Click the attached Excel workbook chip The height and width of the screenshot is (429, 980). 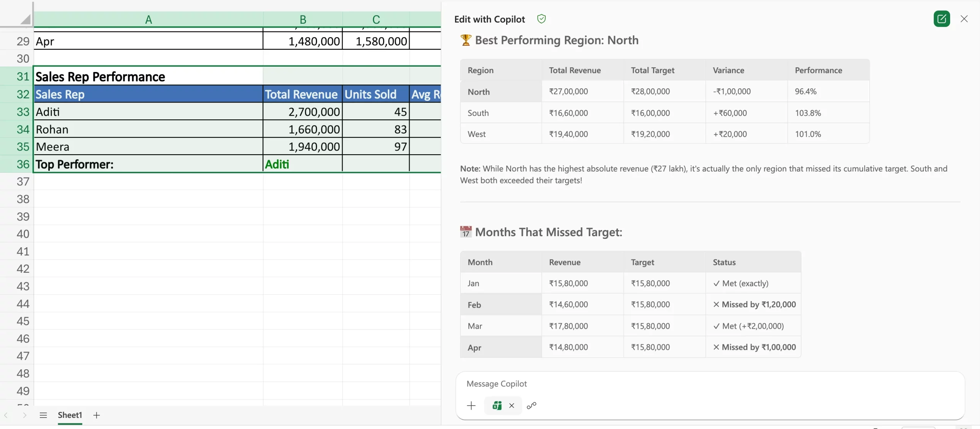[497, 406]
